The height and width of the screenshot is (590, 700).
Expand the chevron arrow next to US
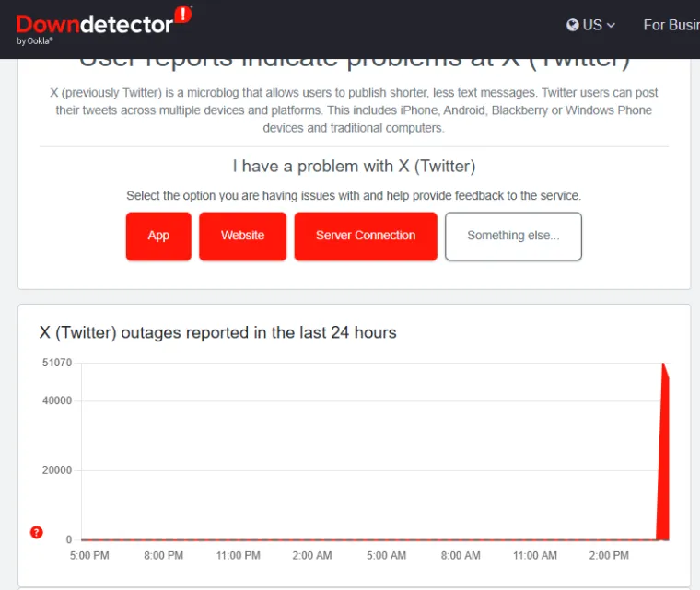click(x=611, y=26)
